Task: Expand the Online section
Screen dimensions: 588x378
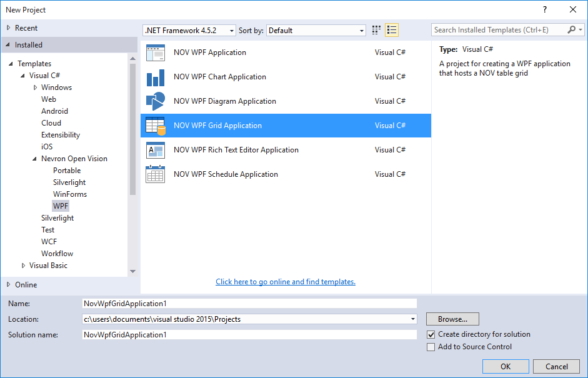Action: point(8,285)
